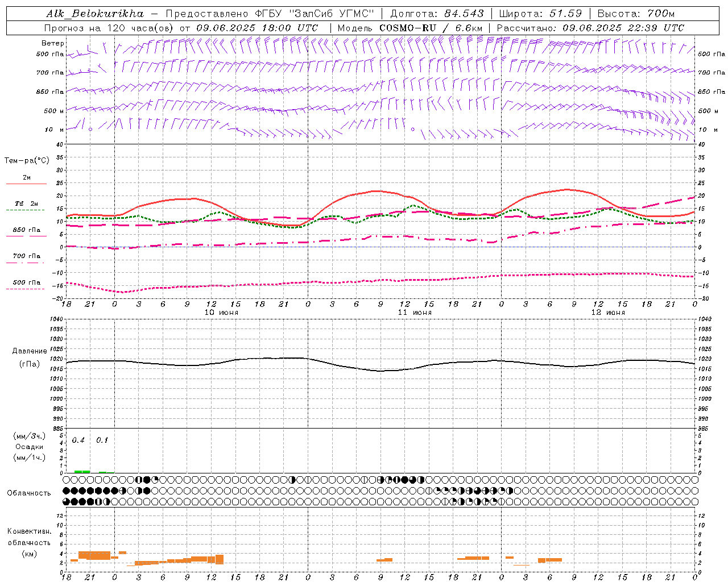Click the (мм/1ч.) precipitation unit label
728x582 pixels.
click(x=30, y=458)
